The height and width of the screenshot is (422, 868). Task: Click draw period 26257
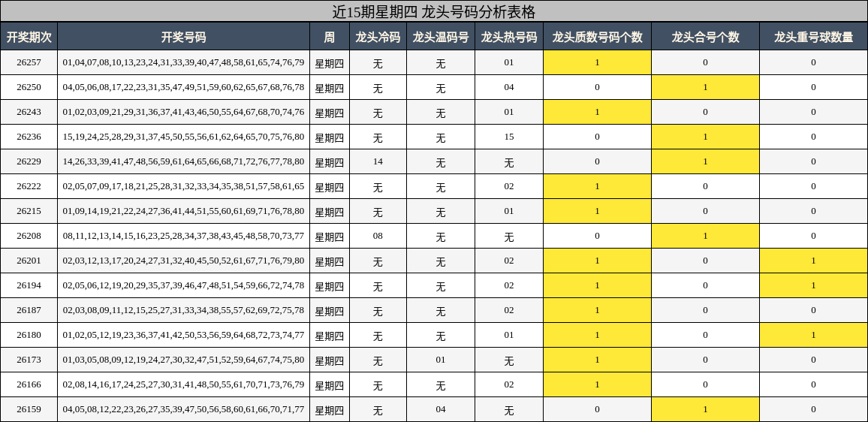click(29, 62)
